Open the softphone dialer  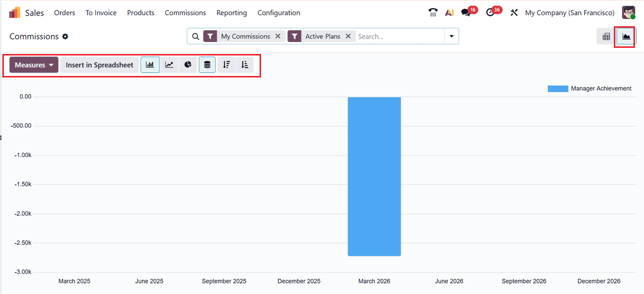point(433,12)
